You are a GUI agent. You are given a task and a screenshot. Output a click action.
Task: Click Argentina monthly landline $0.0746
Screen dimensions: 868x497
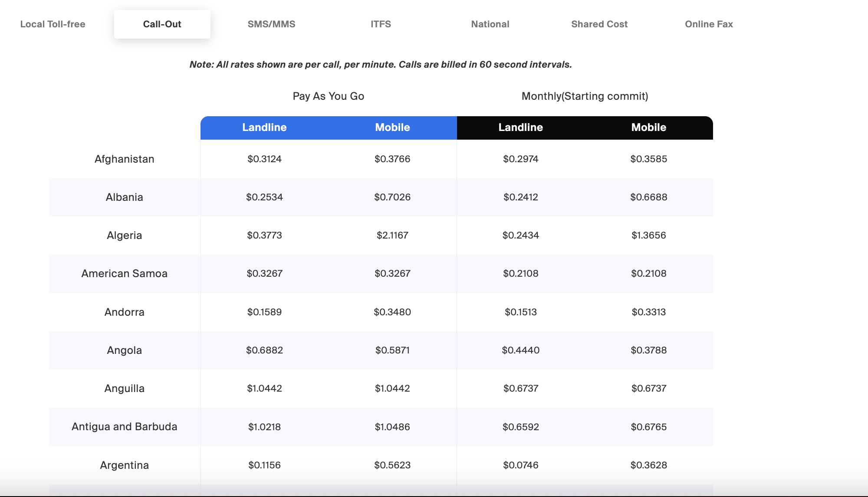coord(521,465)
